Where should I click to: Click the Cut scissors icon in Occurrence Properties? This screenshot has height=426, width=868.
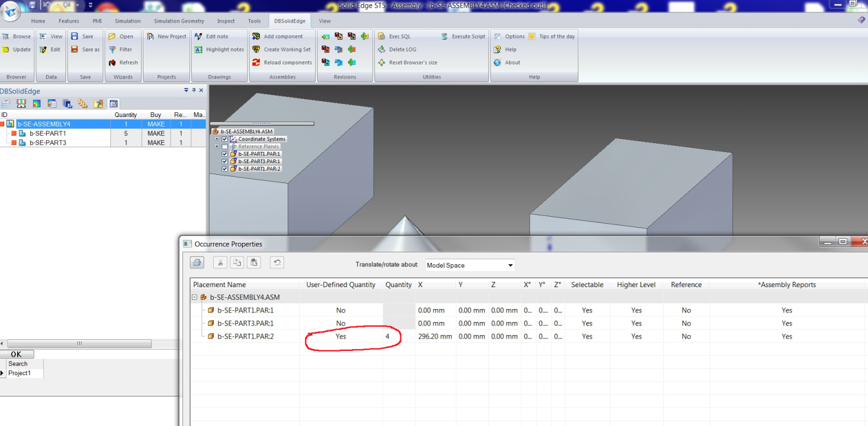220,263
